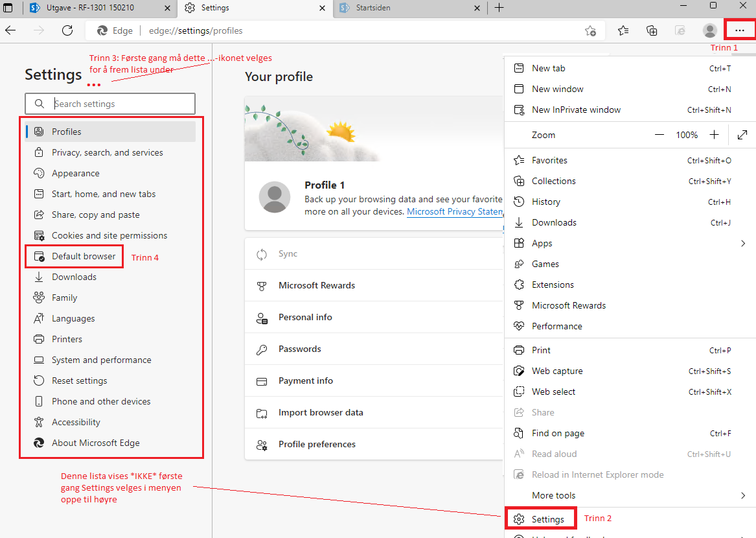The image size is (756, 538).
Task: Open the Personal info row
Action: coord(374,318)
